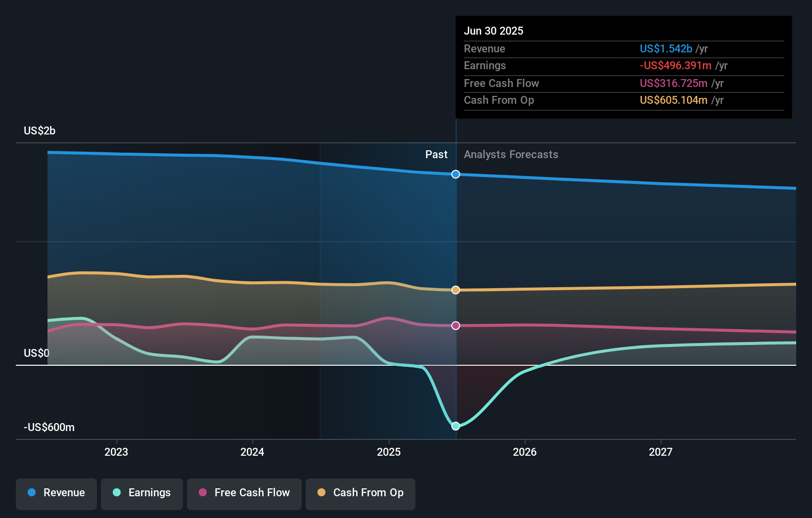Click the Revenue row label in tooltip
The image size is (812, 518).
(485, 48)
